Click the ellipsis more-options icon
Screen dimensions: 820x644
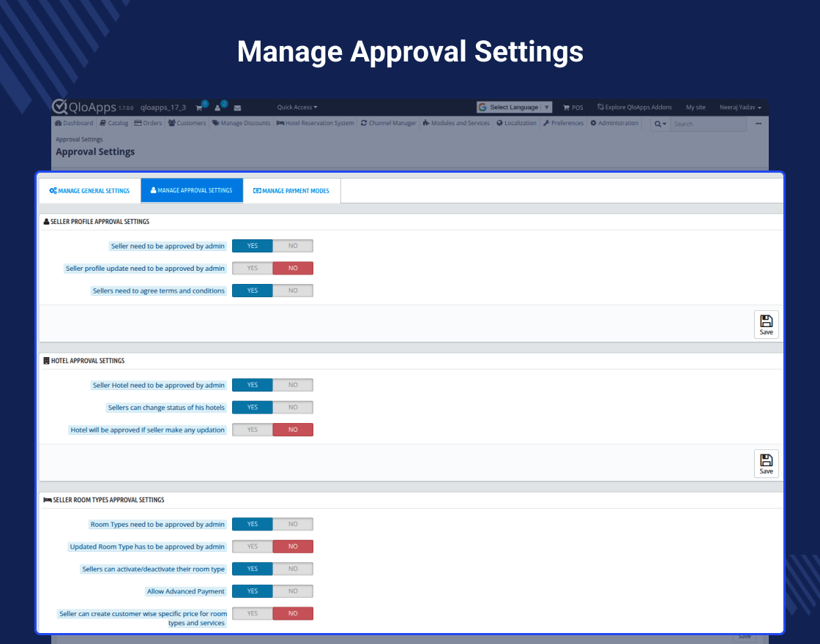pyautogui.click(x=758, y=124)
